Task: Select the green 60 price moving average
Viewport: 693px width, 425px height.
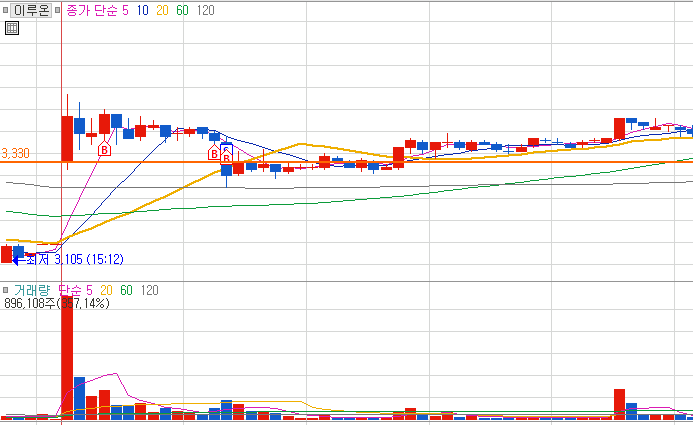Action: tap(182, 10)
